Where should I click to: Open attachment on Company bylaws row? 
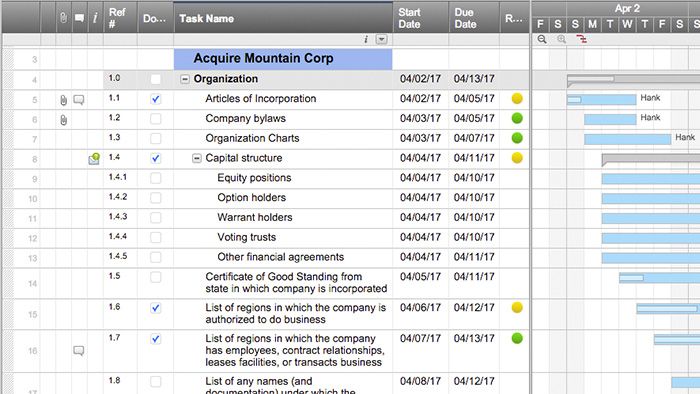pos(63,120)
